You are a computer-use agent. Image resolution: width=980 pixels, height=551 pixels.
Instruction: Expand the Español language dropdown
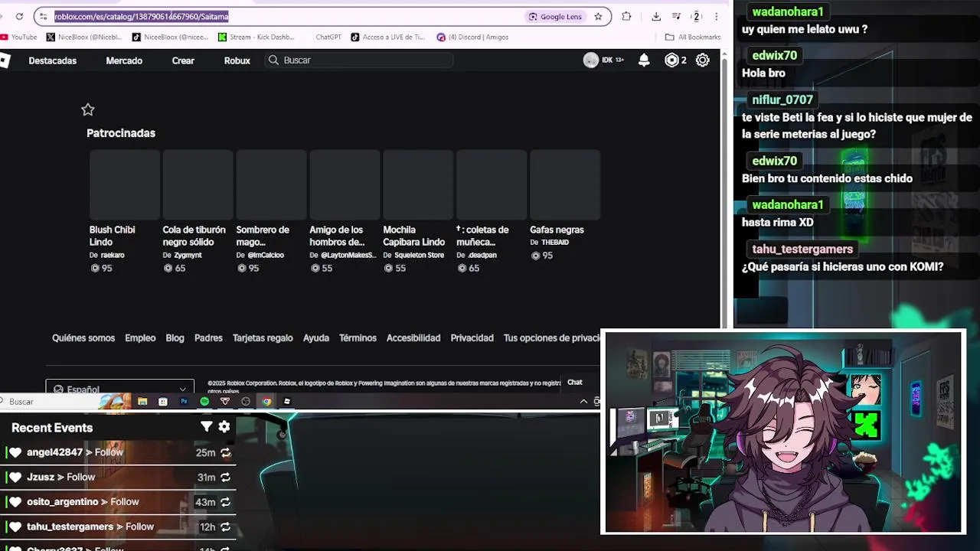(119, 388)
